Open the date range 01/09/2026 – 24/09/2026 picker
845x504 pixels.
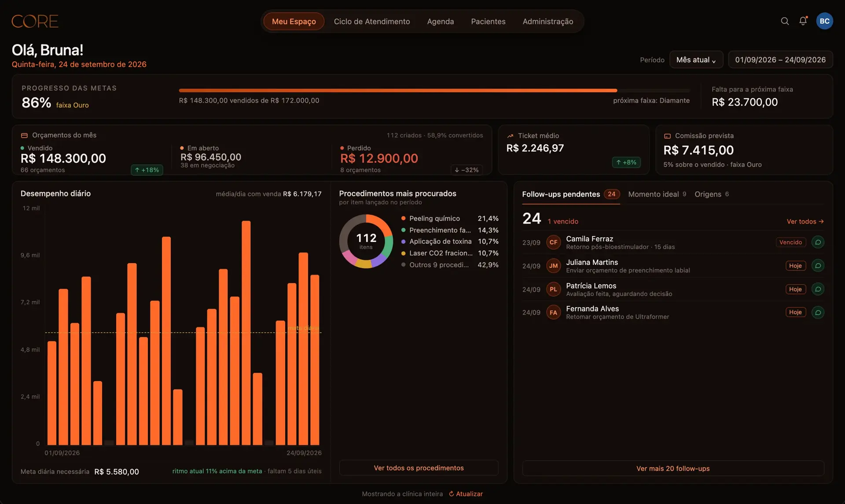click(780, 60)
